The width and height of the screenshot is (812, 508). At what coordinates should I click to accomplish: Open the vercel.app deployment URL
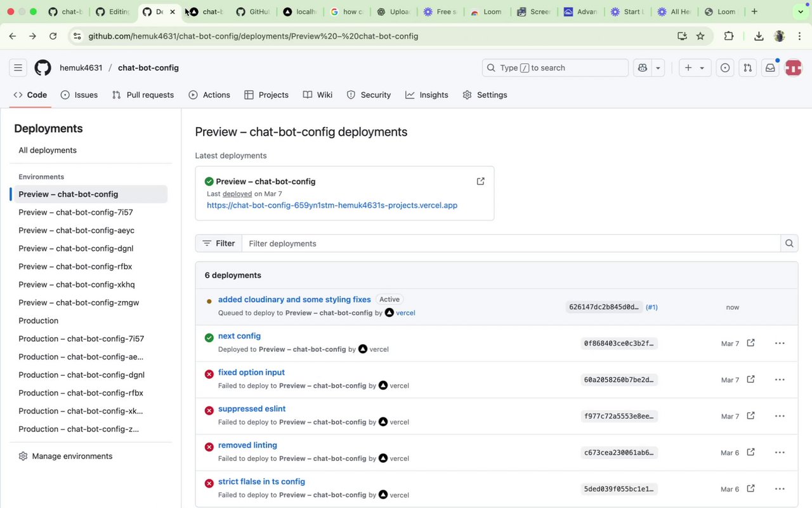click(x=332, y=205)
